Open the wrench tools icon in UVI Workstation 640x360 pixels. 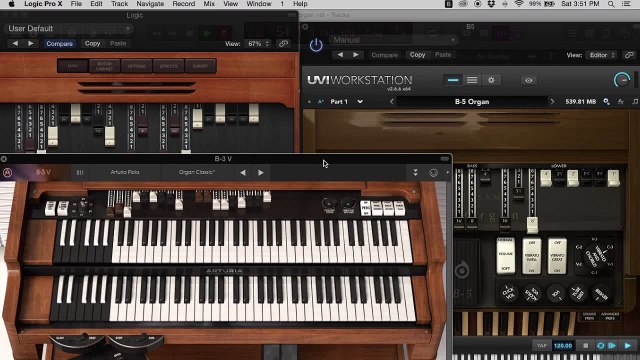(607, 102)
